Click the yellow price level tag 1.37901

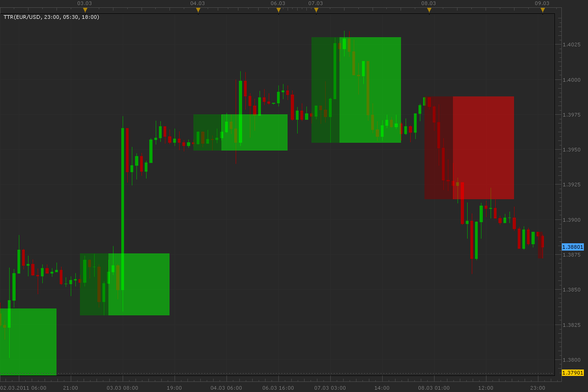tap(573, 373)
